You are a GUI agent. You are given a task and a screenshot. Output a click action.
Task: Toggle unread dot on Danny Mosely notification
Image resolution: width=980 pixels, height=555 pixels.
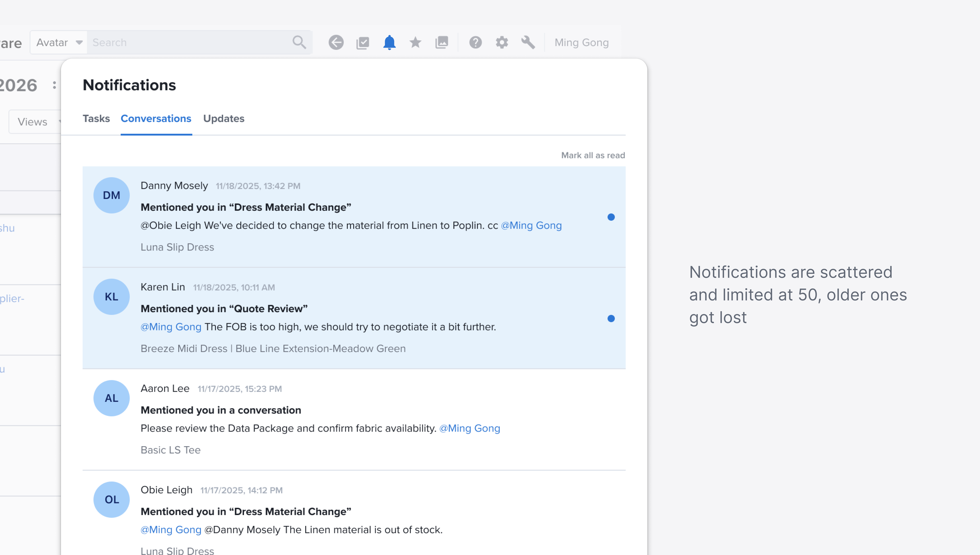click(611, 217)
